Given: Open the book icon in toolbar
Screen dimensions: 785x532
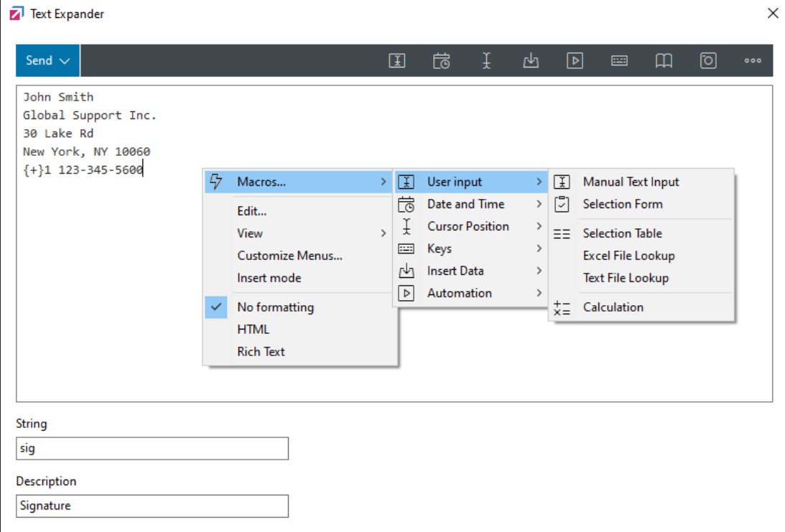Looking at the screenshot, I should (x=664, y=61).
